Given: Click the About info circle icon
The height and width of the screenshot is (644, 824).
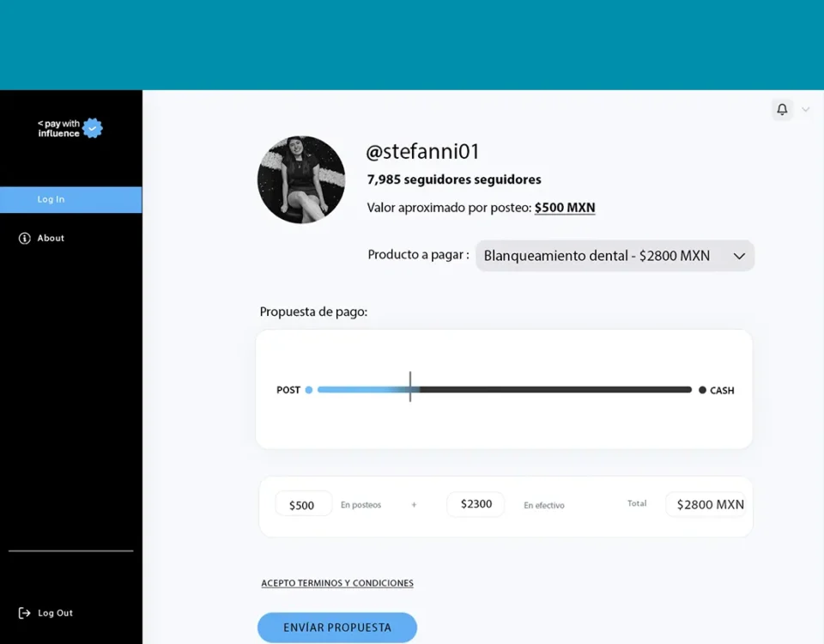Looking at the screenshot, I should click(x=25, y=238).
